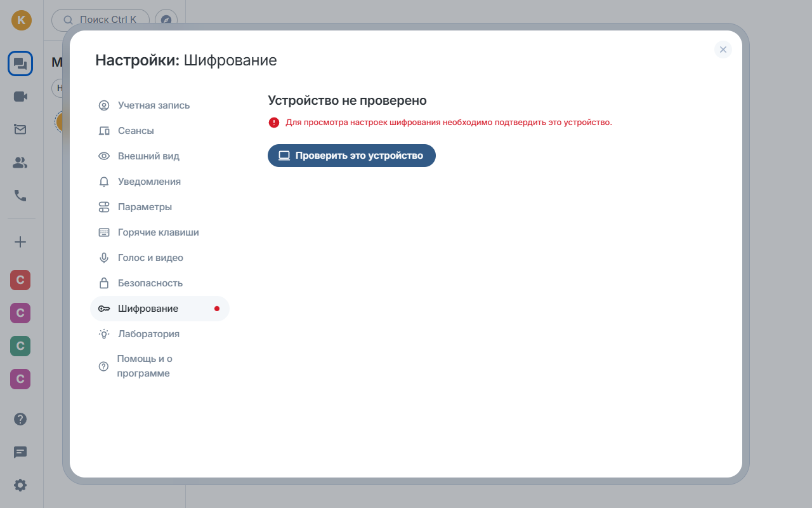The image size is (812, 508).
Task: Open the Внешний вид settings tab
Action: click(x=160, y=156)
